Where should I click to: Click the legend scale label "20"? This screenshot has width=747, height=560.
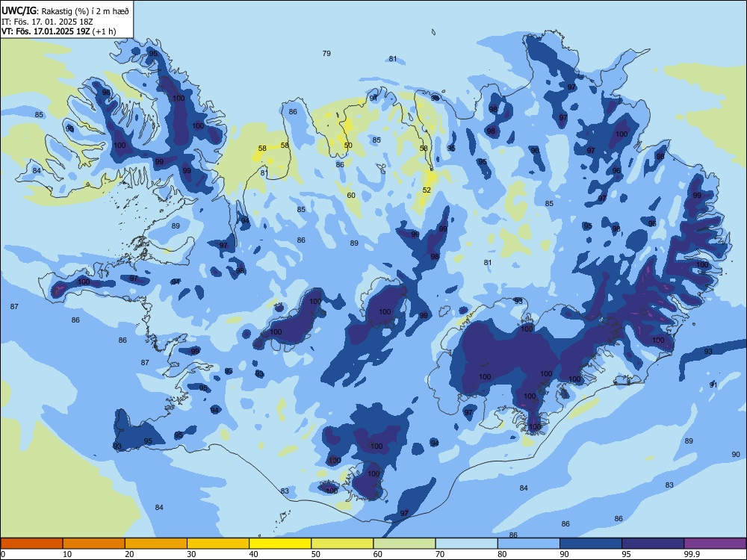tap(129, 554)
